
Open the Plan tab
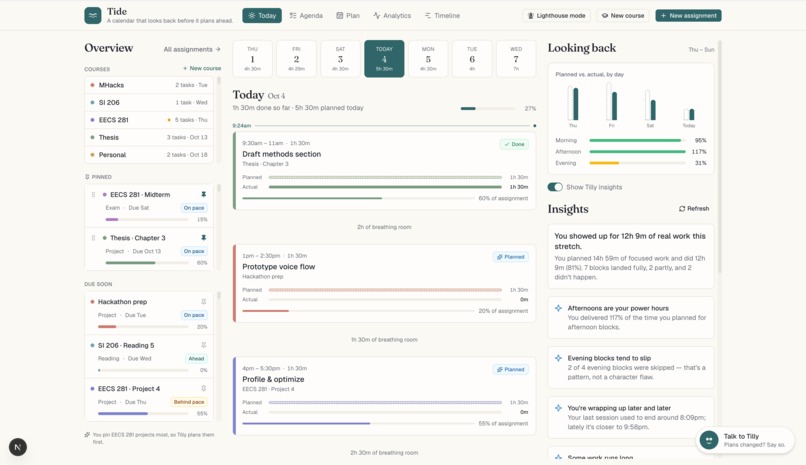click(348, 15)
